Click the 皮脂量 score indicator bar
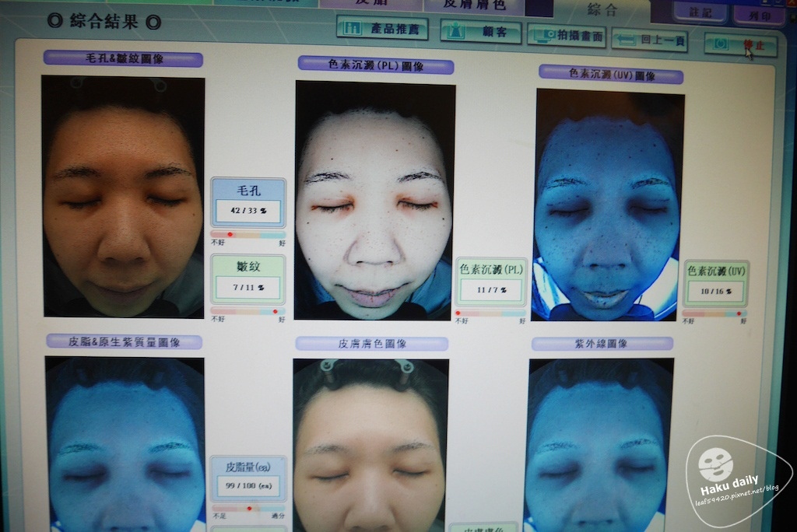The image size is (797, 532). [248, 508]
